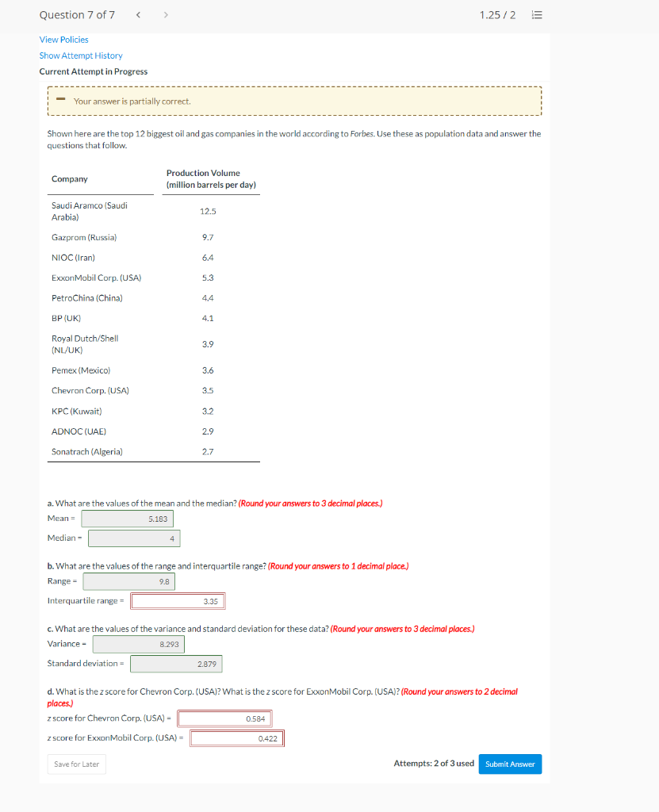Select the Gazprom (Russia) row

pos(153,237)
